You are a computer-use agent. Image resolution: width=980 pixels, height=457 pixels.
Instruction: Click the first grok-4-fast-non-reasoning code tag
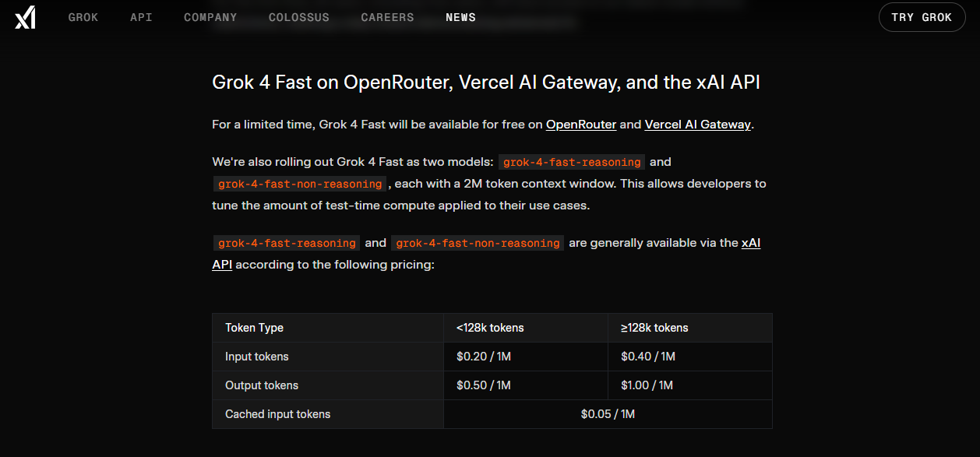coord(300,184)
